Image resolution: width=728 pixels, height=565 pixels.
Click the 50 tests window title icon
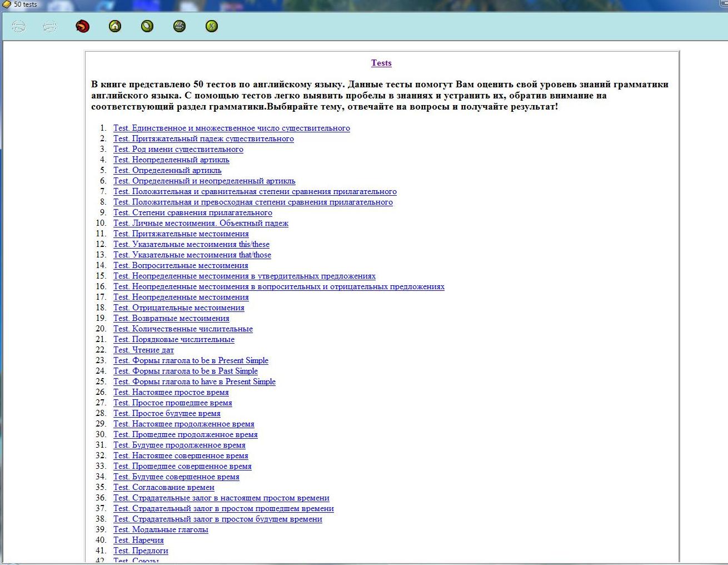[7, 4]
